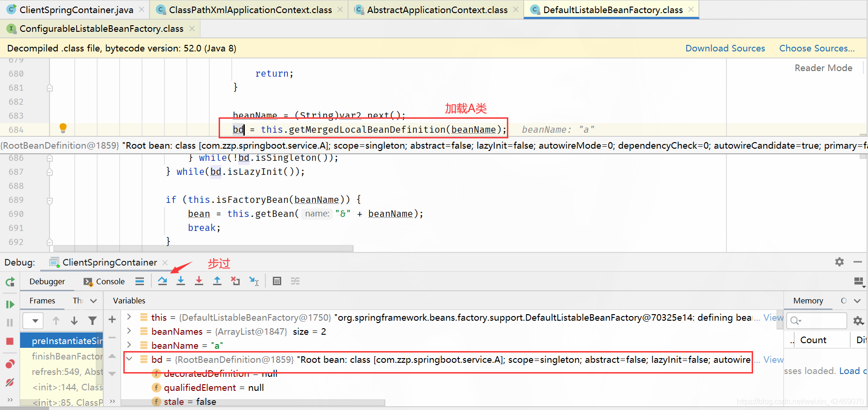Click the Trace Current Stream Chain icon
The height and width of the screenshot is (410, 868).
pos(295,281)
